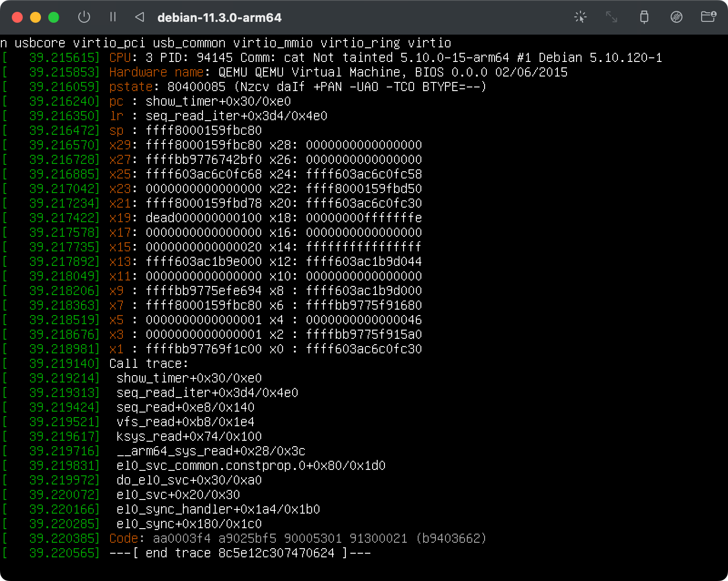Image resolution: width=728 pixels, height=581 pixels.
Task: Open USB device selection menu
Action: (x=645, y=17)
